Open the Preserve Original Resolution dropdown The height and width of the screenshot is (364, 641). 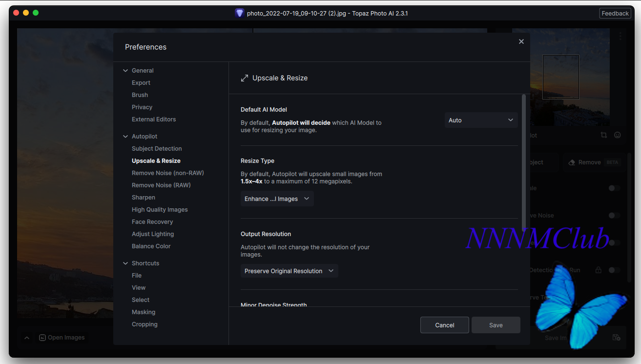click(x=289, y=271)
